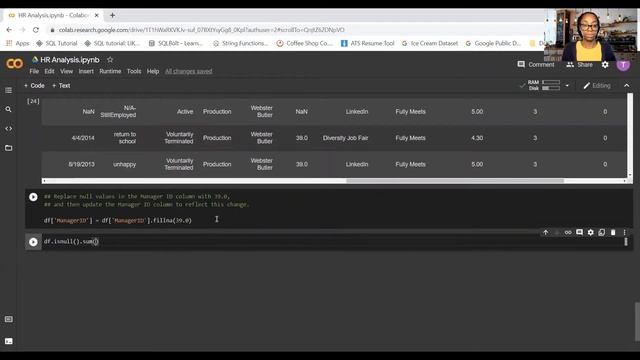Star the HR Analysis notebook
640x360 pixels.
pos(110,60)
